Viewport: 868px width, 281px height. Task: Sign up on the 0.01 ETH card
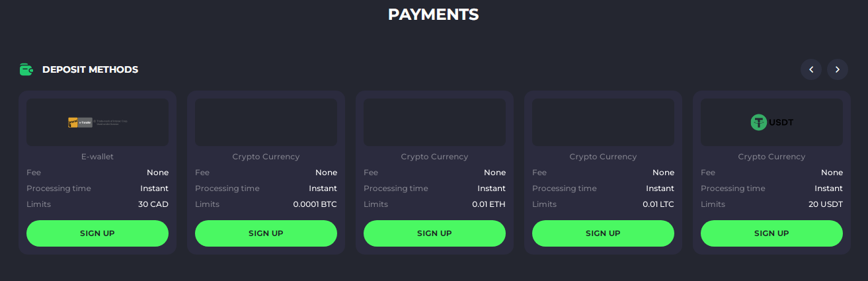[x=434, y=233]
